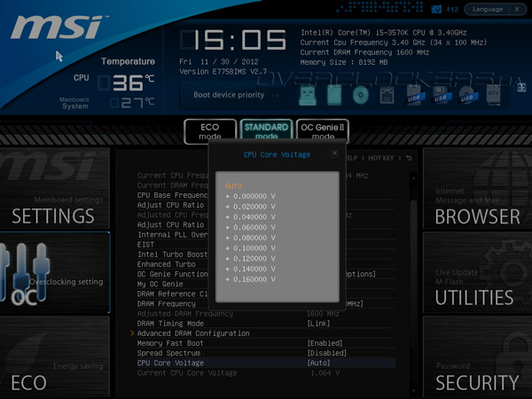Screen dimensions: 532x399
Task: Select the Internal PLL Overvoltage row
Action: pos(172,235)
